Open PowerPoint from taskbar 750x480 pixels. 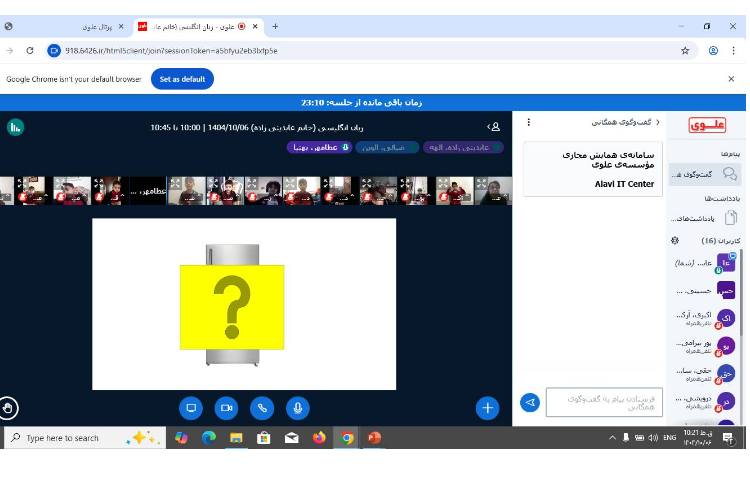(x=375, y=438)
